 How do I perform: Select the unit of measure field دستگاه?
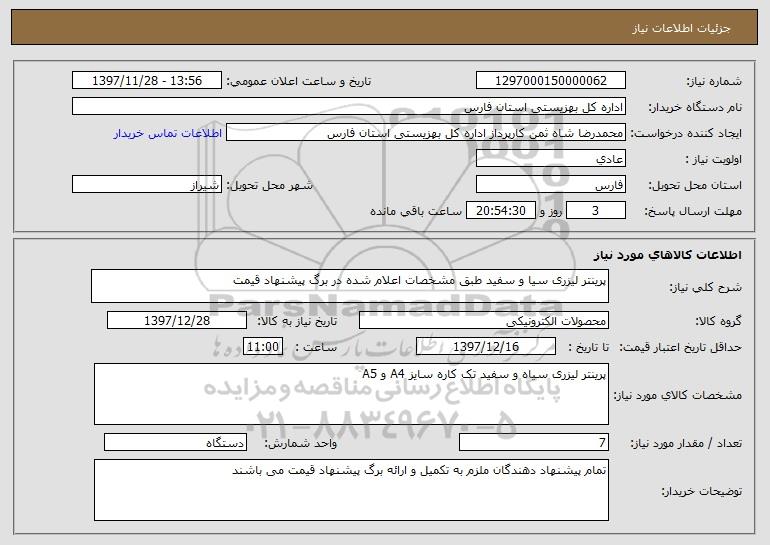[175, 442]
